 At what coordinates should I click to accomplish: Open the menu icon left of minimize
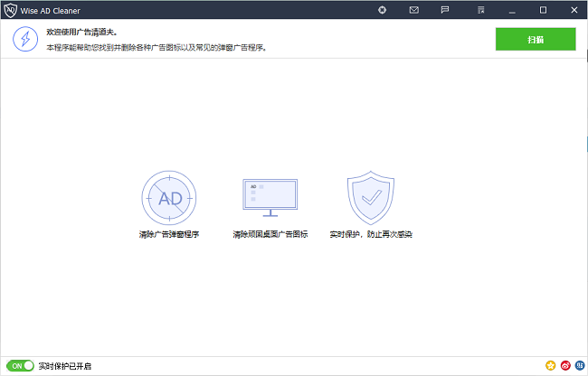click(475, 10)
